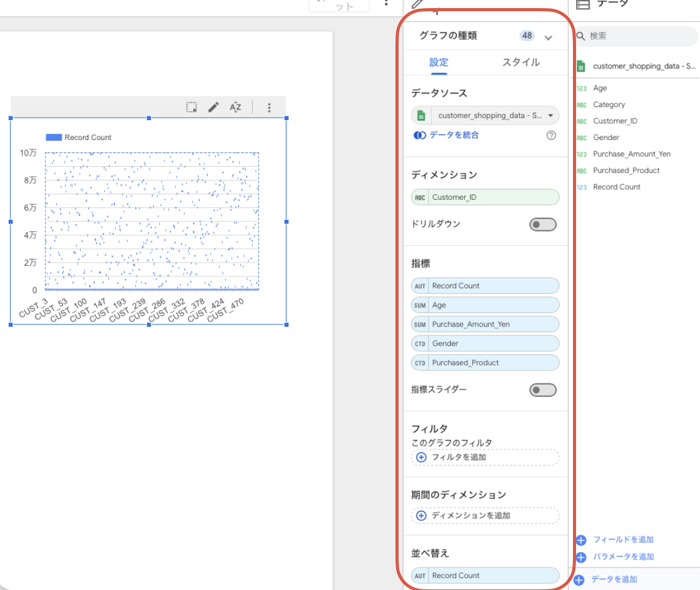This screenshot has width=700, height=590.
Task: Click the 検索 field search box
Action: pyautogui.click(x=636, y=36)
